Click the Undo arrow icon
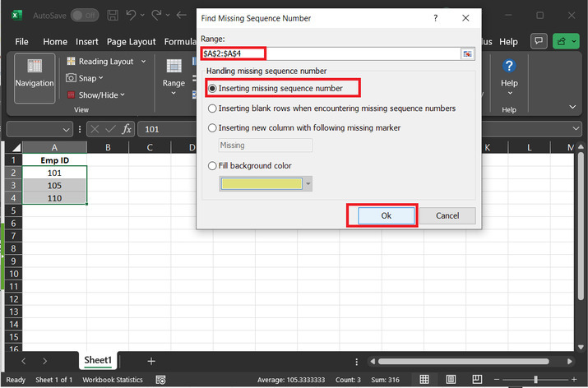Image resolution: width=588 pixels, height=388 pixels. (132, 15)
